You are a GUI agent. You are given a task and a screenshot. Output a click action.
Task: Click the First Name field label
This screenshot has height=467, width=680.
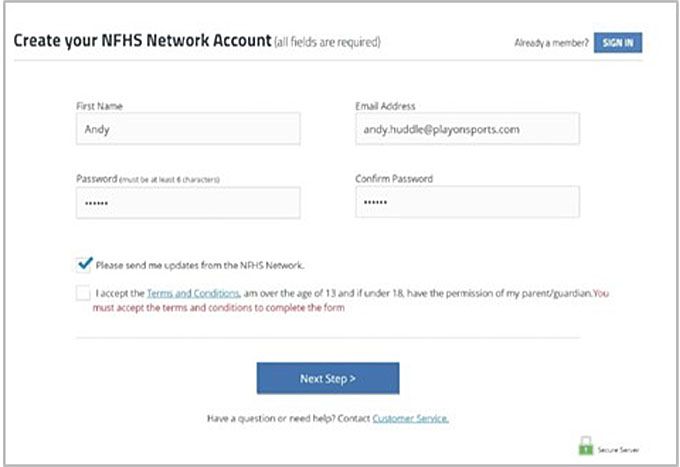coord(99,105)
